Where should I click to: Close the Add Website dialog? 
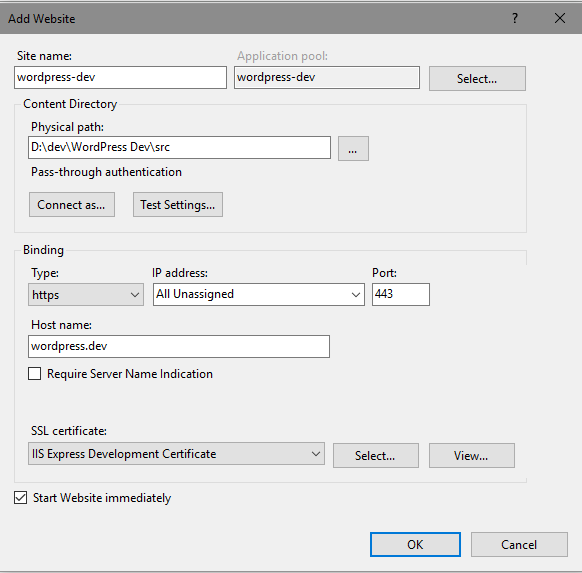[560, 18]
